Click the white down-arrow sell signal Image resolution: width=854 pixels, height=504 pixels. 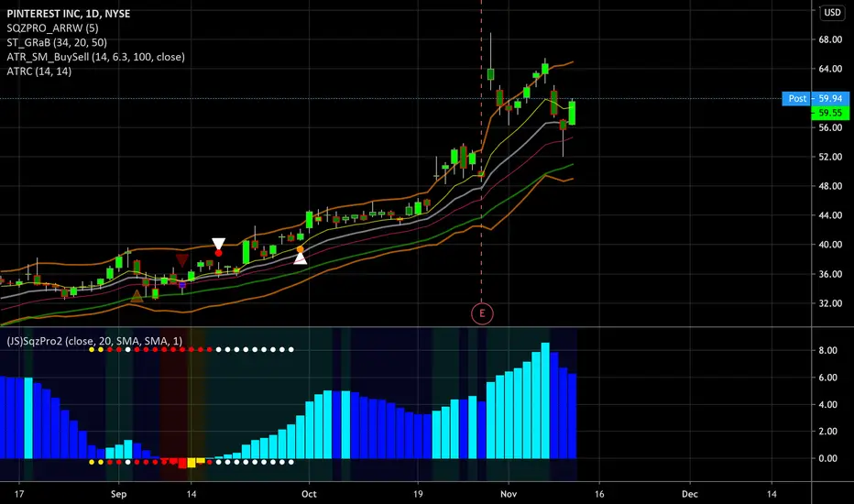218,244
